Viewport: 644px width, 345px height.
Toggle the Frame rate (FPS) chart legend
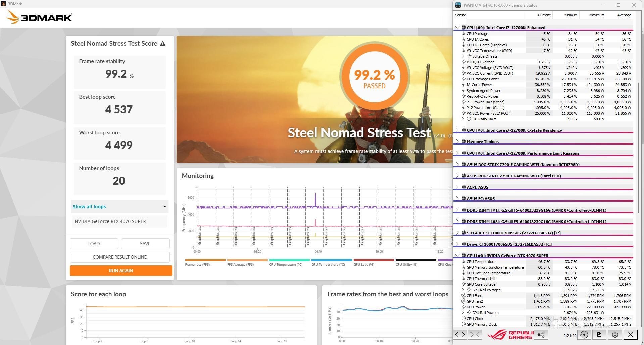[x=205, y=262]
